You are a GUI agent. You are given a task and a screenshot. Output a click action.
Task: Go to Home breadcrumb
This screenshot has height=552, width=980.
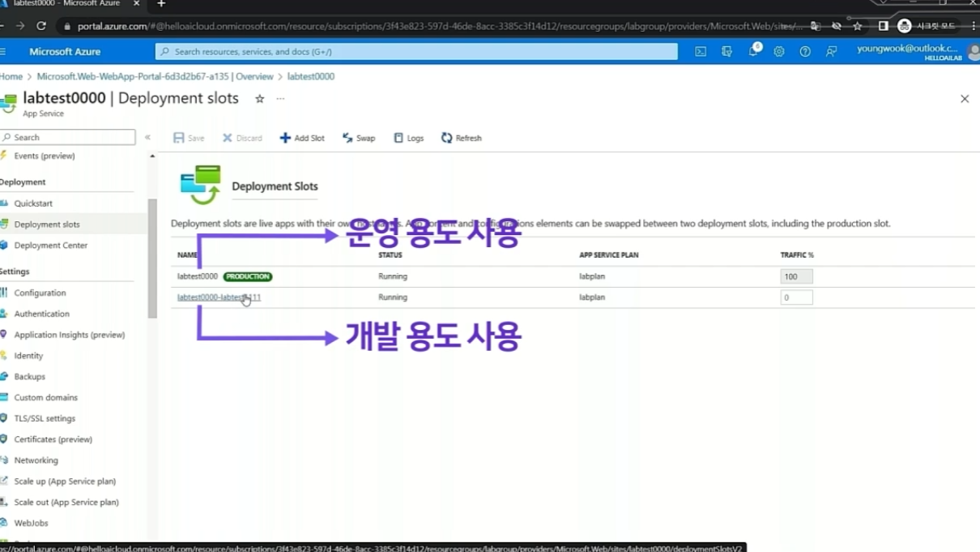point(11,76)
